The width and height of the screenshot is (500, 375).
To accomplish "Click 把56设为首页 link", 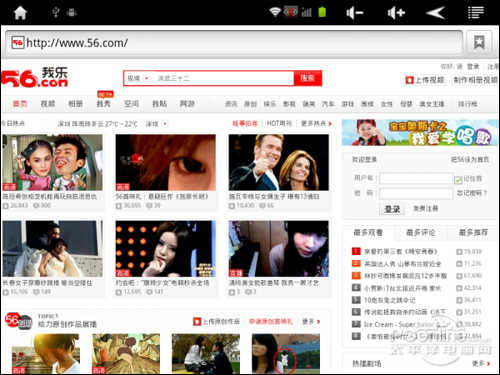I will (470, 160).
